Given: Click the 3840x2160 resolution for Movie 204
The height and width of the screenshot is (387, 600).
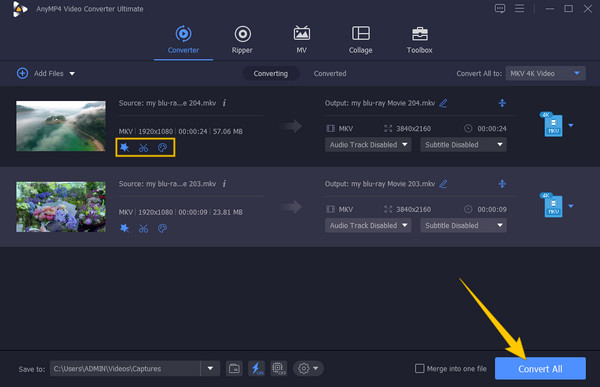Looking at the screenshot, I should [x=413, y=129].
